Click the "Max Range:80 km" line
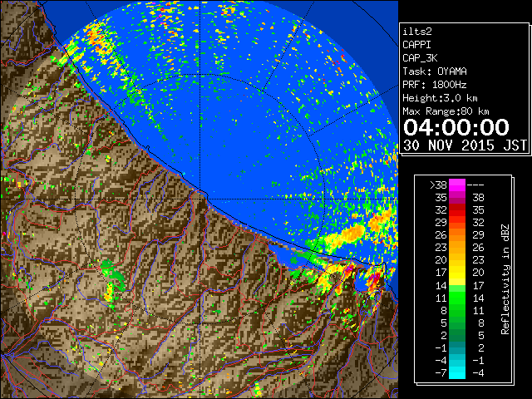Viewport: 532px width, 399px height. pyautogui.click(x=446, y=111)
